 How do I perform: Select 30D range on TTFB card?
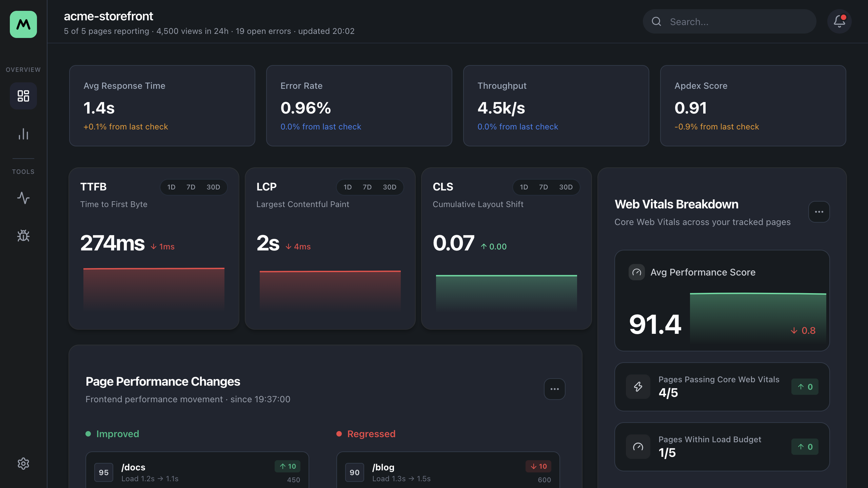[x=213, y=187]
